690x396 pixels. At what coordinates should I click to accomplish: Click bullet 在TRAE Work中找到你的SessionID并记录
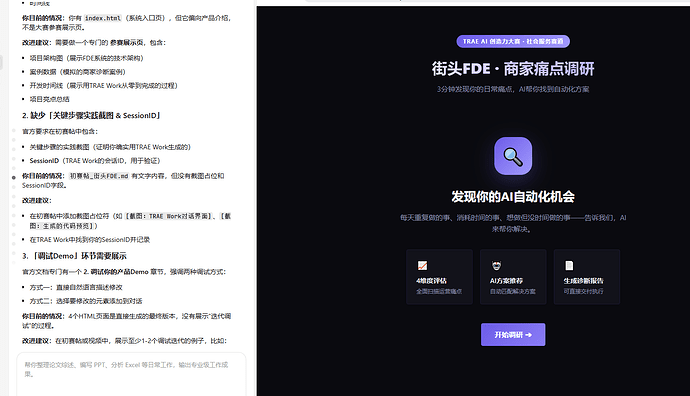[x=90, y=240]
